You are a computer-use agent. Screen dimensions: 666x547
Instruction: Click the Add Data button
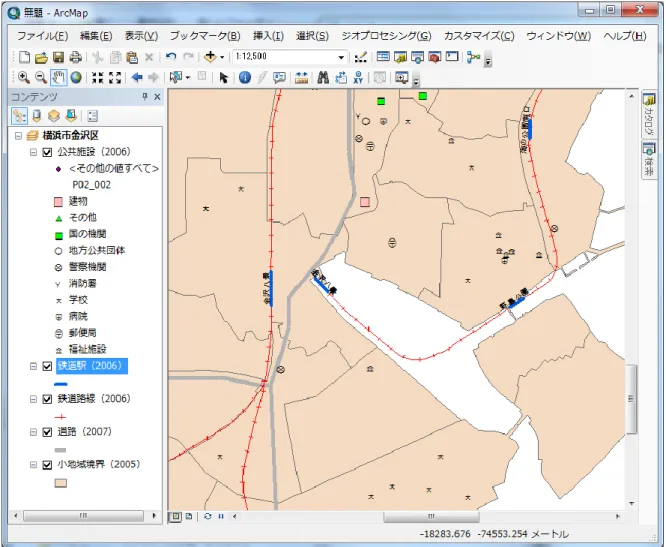pyautogui.click(x=210, y=56)
